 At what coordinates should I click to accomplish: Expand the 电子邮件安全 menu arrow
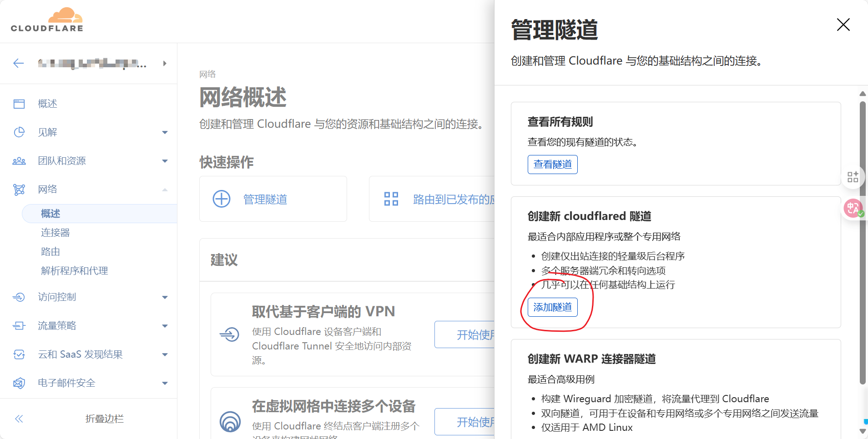[165, 383]
